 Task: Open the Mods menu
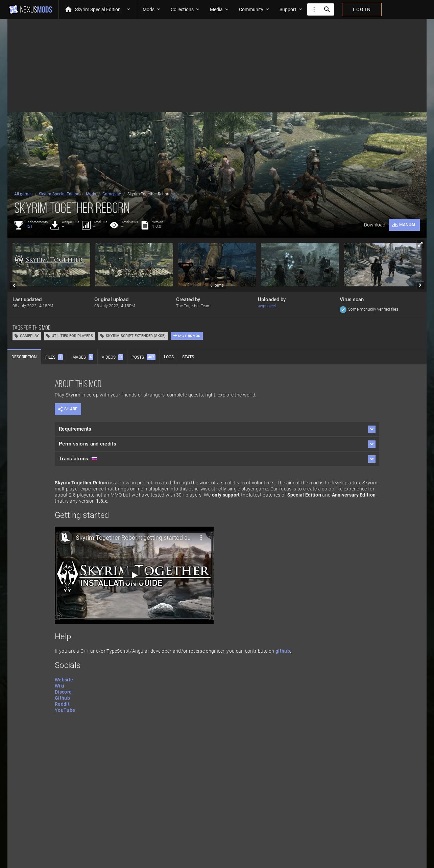(x=151, y=9)
